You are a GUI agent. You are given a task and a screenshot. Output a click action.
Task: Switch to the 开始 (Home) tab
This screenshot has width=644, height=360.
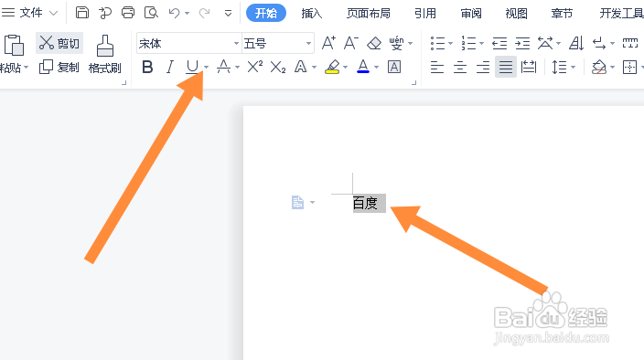pyautogui.click(x=266, y=13)
